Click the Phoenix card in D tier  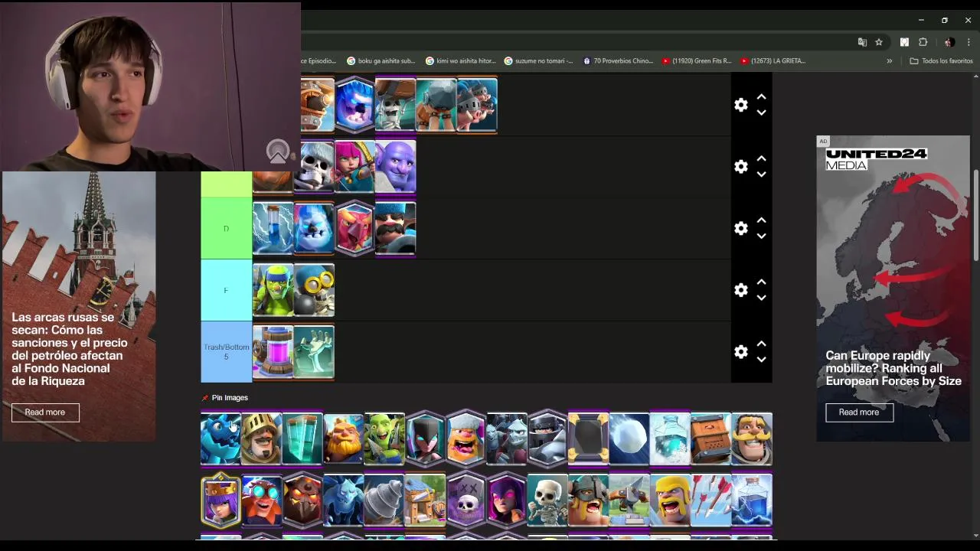354,228
